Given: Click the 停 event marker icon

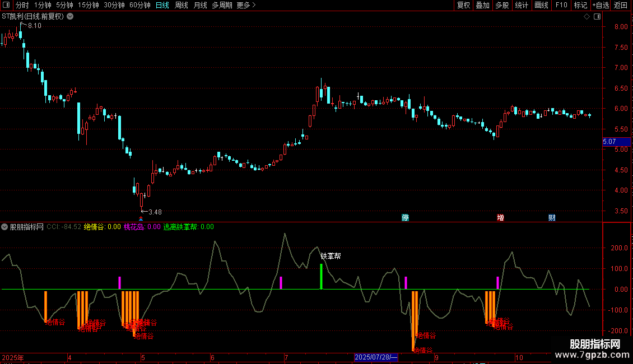Looking at the screenshot, I should click(x=406, y=218).
